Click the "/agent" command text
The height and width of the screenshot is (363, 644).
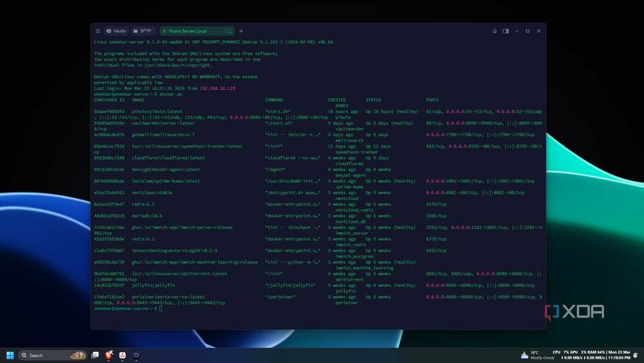click(x=275, y=170)
